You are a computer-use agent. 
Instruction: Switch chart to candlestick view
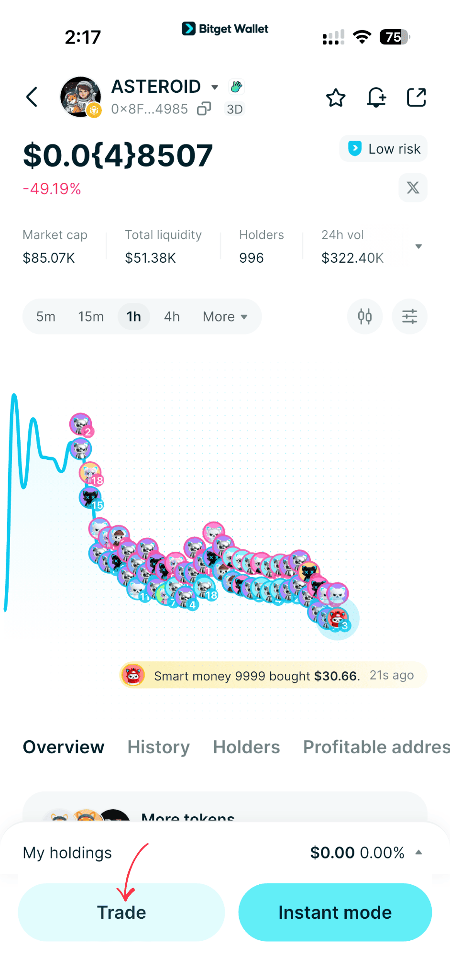[364, 316]
